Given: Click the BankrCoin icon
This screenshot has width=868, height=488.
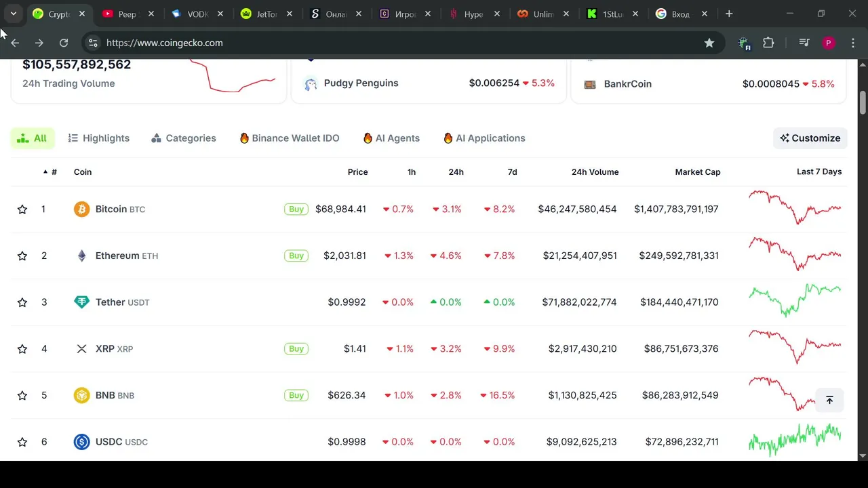Looking at the screenshot, I should pos(590,84).
